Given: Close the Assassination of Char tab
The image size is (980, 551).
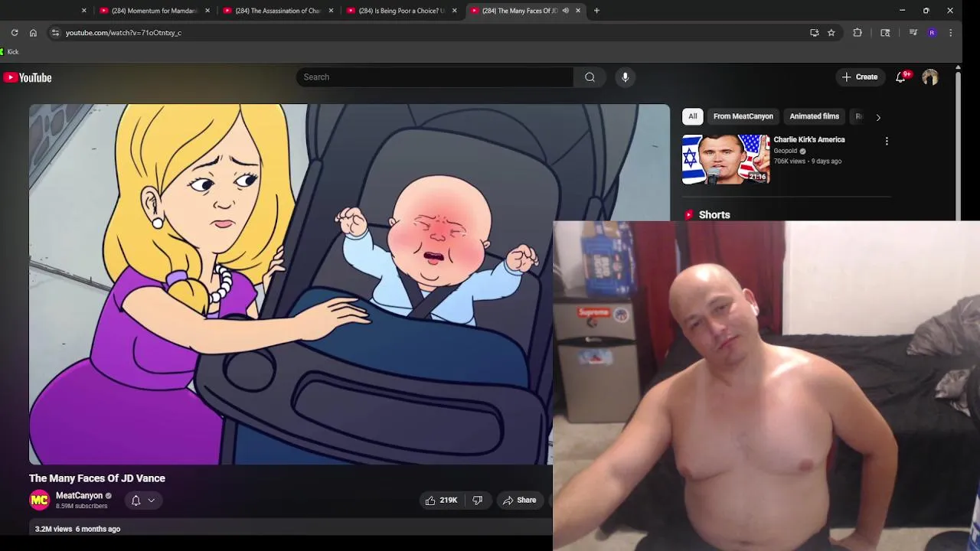Looking at the screenshot, I should coord(331,11).
